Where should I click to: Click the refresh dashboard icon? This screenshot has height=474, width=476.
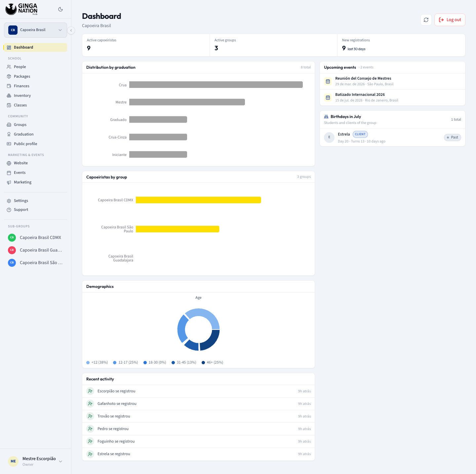426,20
